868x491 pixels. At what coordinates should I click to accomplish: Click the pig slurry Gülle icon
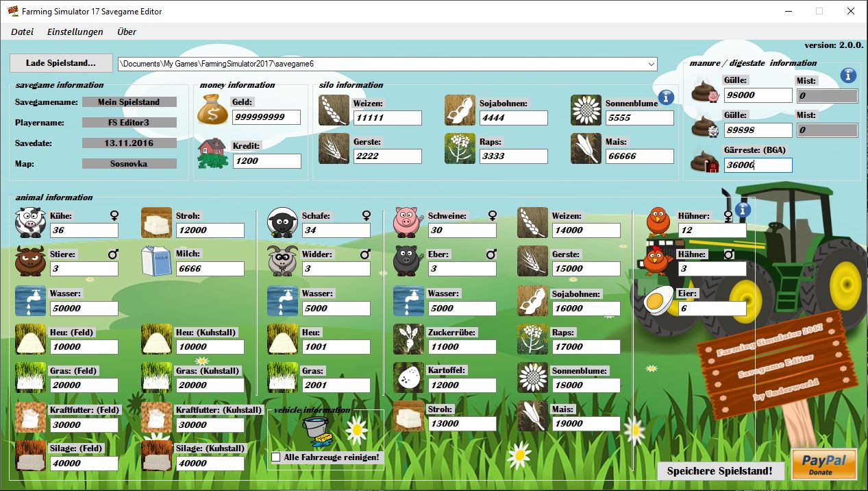pos(704,90)
